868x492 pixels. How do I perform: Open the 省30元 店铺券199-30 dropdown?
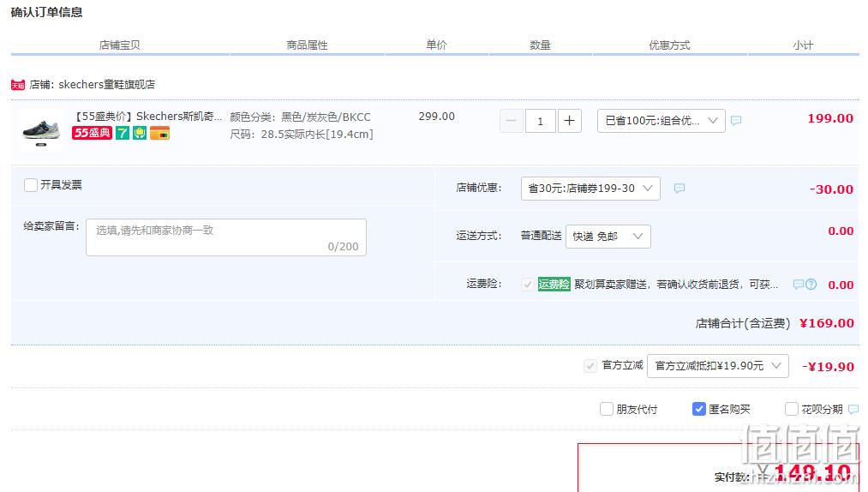(590, 189)
